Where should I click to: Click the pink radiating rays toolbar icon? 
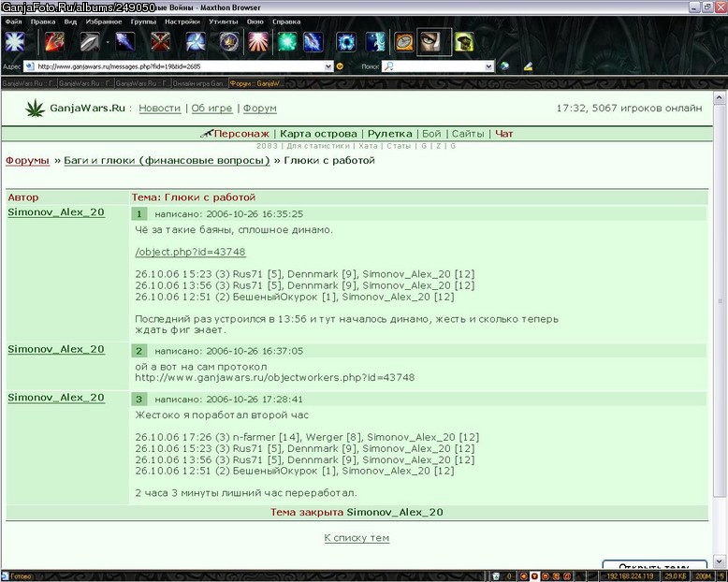[x=258, y=42]
